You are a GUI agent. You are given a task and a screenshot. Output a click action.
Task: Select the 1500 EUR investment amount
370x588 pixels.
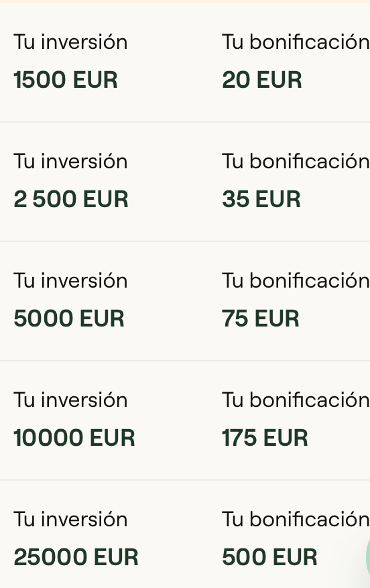pos(66,80)
